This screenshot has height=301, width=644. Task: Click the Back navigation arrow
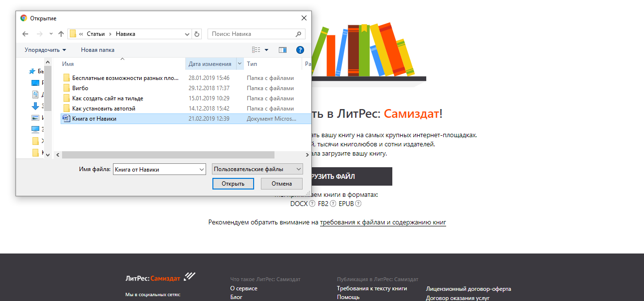(25, 34)
